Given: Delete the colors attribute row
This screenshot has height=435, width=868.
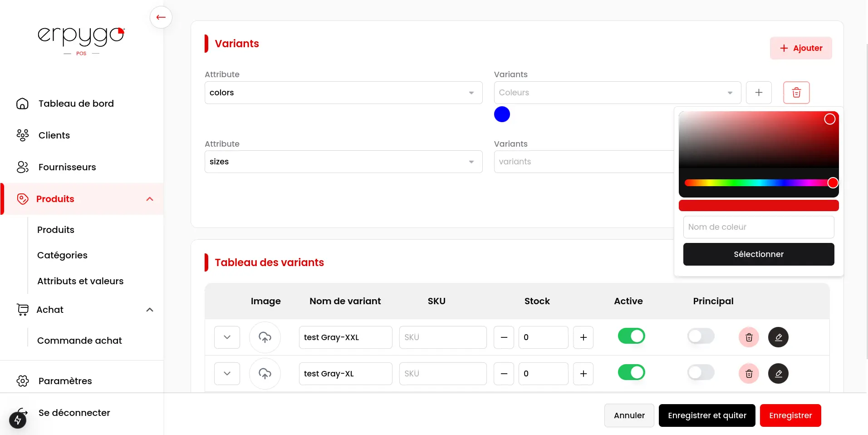Looking at the screenshot, I should point(796,93).
